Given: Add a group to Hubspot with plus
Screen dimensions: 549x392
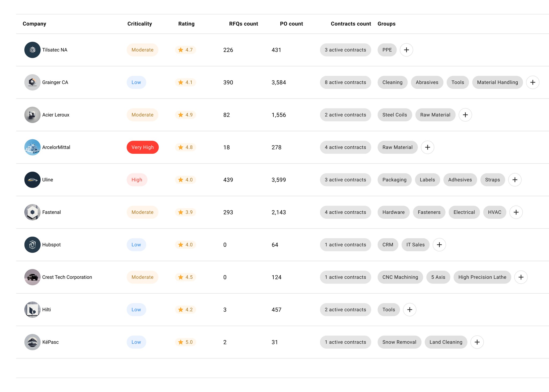Looking at the screenshot, I should point(439,245).
